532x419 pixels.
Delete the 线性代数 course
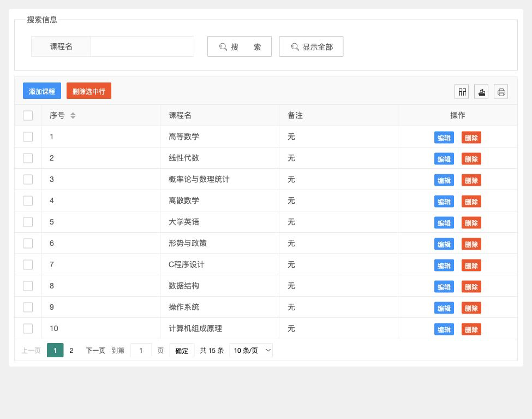(x=471, y=159)
